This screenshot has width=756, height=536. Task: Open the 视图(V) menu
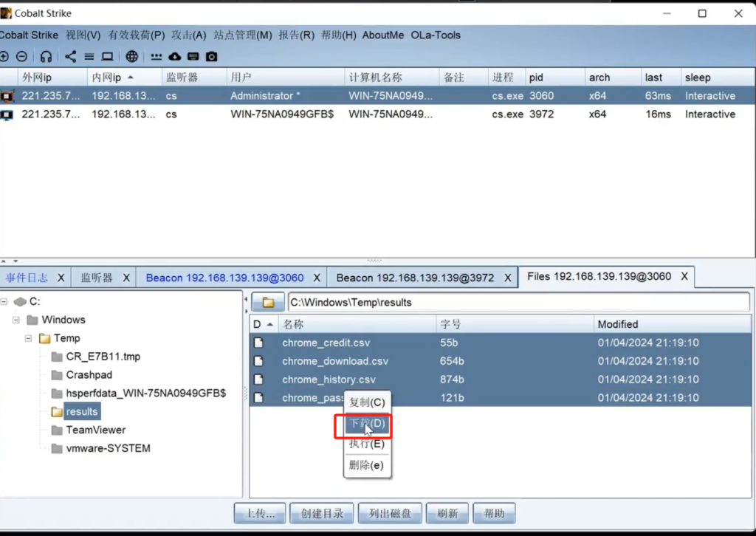point(83,35)
